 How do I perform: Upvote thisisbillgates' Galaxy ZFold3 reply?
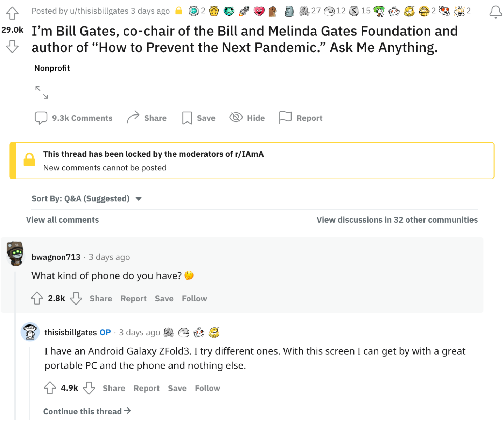point(50,388)
